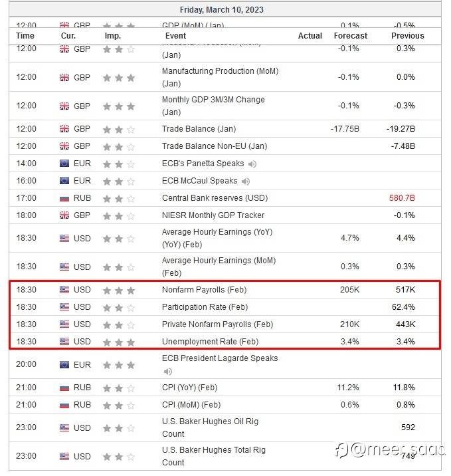Click speaker icon next to ECB McCaul Speaks
This screenshot has width=451, height=476.
coord(246,181)
